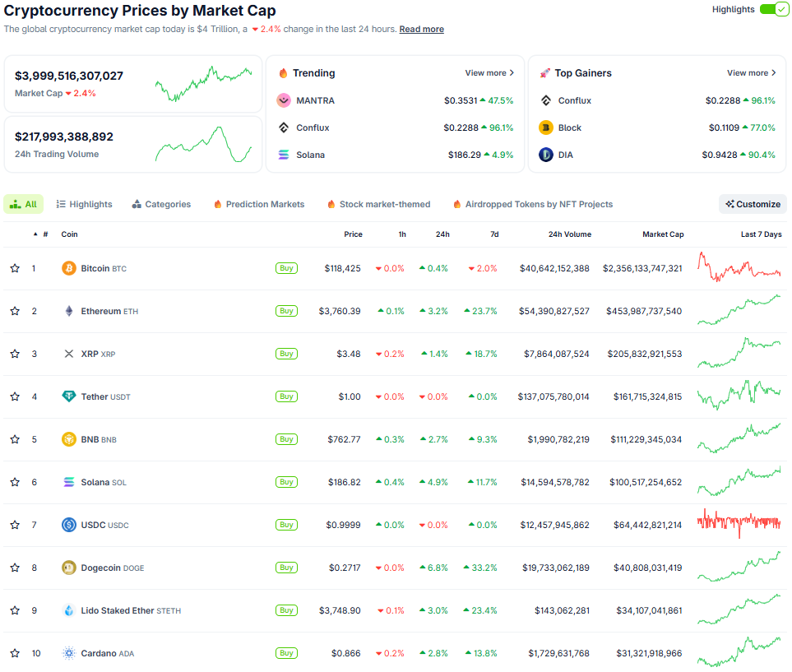792x672 pixels.
Task: Open the Dogecoin DOGE coin link
Action: pyautogui.click(x=113, y=568)
